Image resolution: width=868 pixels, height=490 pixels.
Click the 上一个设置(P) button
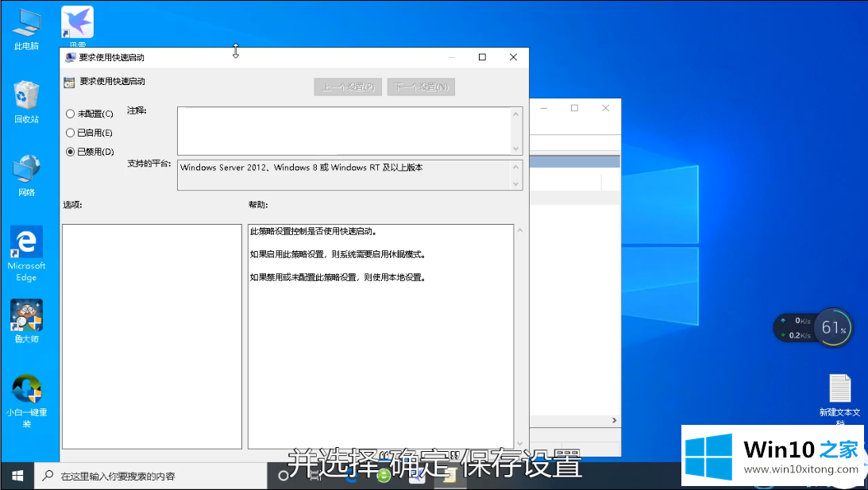[x=348, y=87]
